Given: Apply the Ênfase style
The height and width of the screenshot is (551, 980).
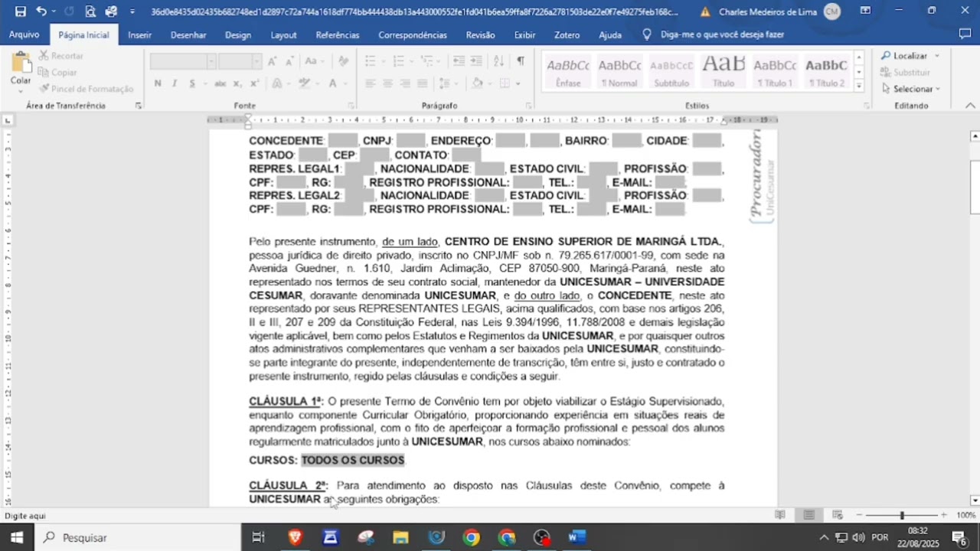Looking at the screenshot, I should click(568, 72).
